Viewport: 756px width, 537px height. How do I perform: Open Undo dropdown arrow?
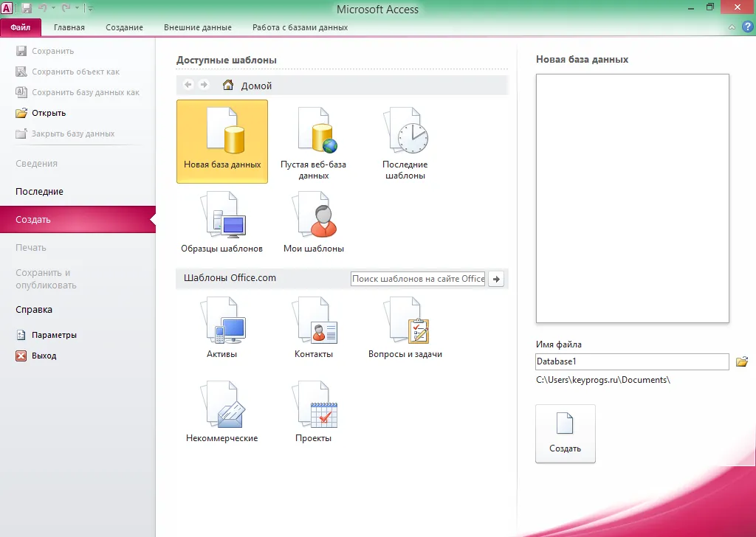tap(53, 8)
